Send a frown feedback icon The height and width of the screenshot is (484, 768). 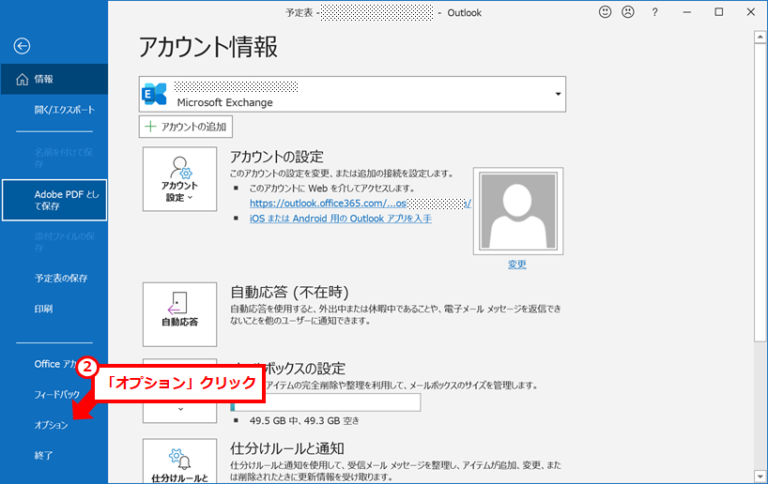coord(628,12)
